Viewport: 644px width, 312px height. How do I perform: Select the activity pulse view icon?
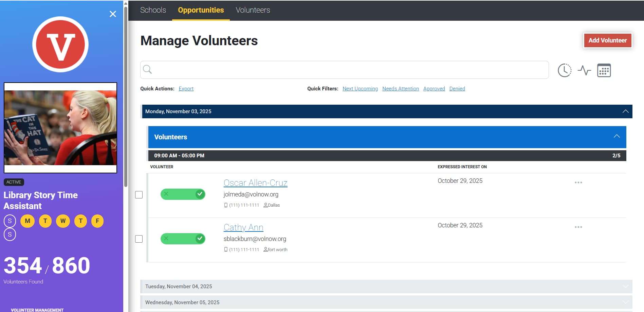click(x=584, y=70)
